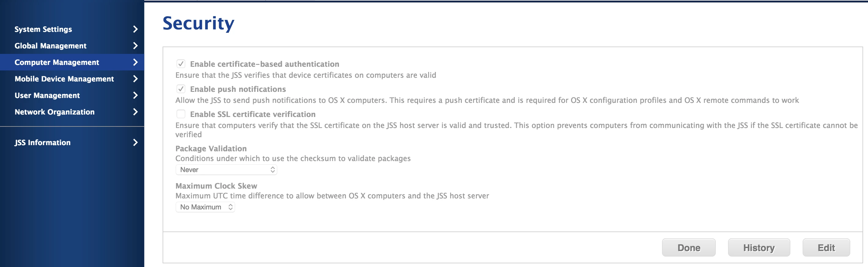Image resolution: width=868 pixels, height=267 pixels.
Task: Click the Security page heading
Action: pos(198,23)
